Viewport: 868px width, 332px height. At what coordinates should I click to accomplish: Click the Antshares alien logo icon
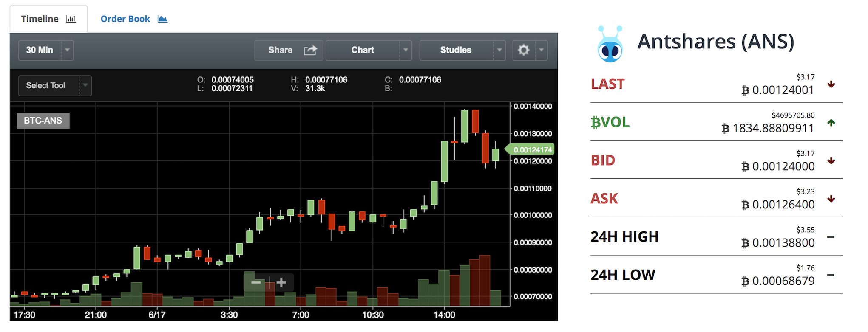click(610, 44)
